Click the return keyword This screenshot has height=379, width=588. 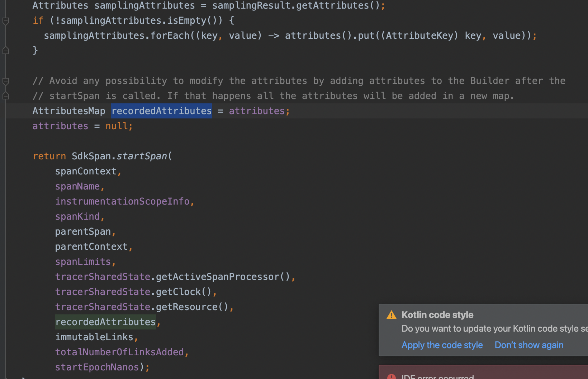[49, 156]
